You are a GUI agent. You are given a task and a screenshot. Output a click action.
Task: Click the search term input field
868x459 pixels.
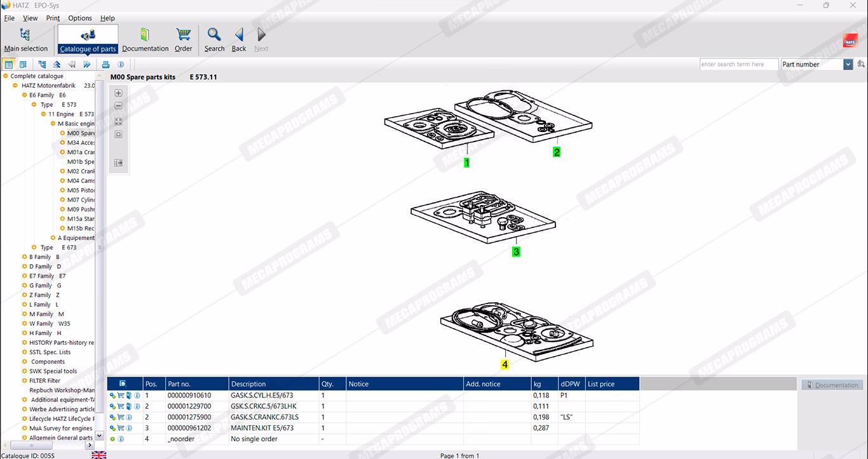(x=738, y=64)
